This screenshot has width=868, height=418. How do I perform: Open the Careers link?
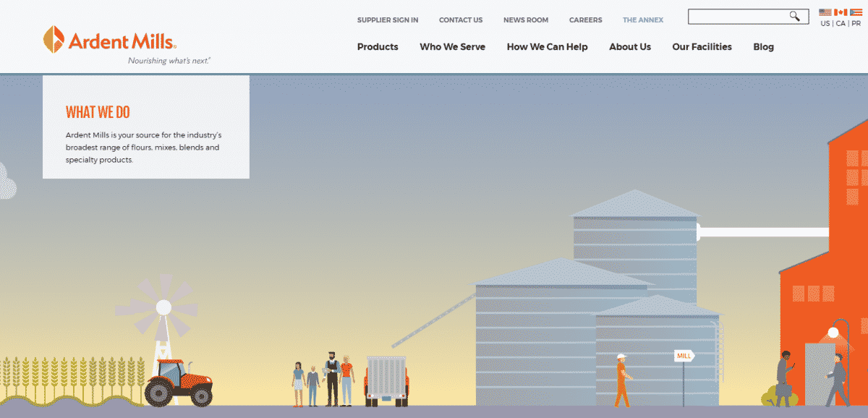(x=585, y=20)
